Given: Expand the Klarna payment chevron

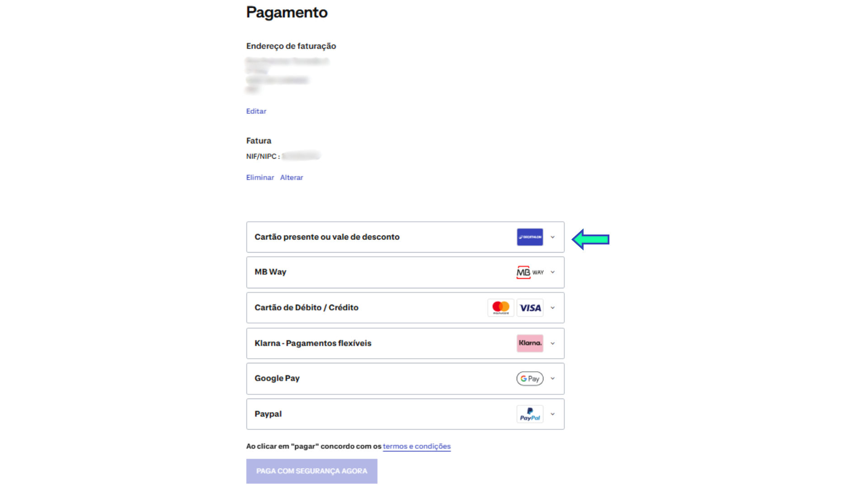Looking at the screenshot, I should tap(552, 343).
